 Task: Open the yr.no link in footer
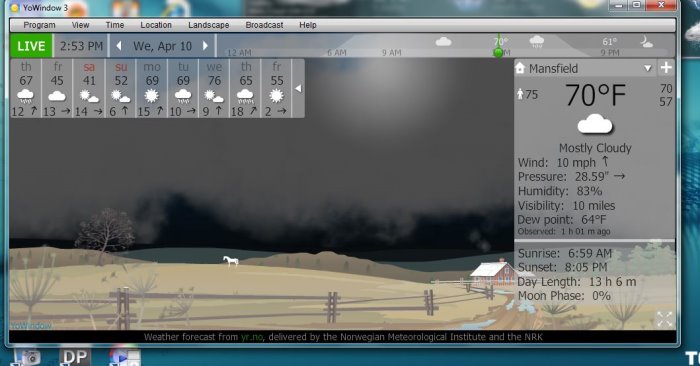coord(252,337)
